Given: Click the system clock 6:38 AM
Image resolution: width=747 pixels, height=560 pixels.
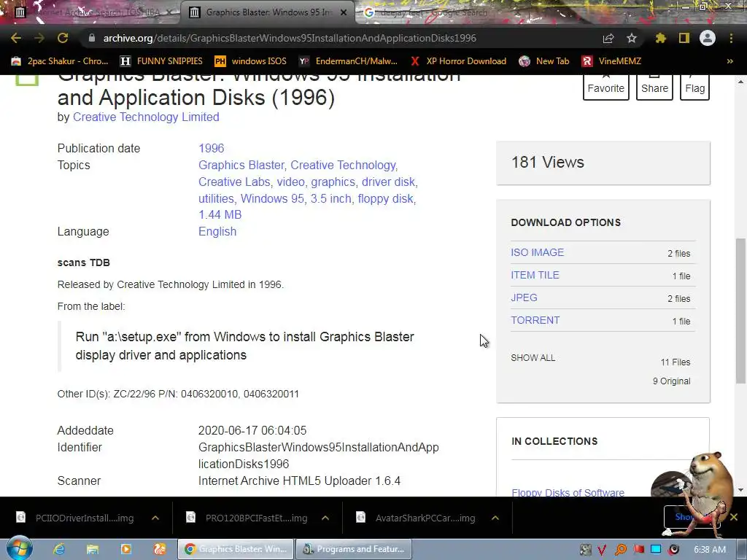Looking at the screenshot, I should [709, 550].
